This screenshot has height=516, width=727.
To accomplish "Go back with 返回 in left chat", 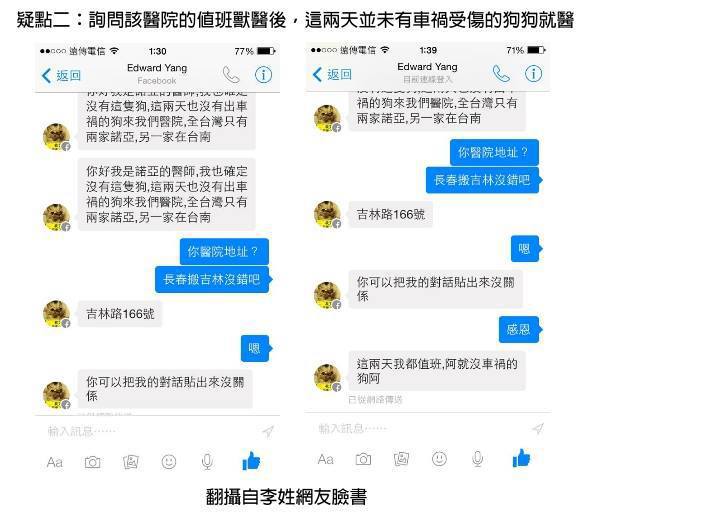I will click(62, 75).
